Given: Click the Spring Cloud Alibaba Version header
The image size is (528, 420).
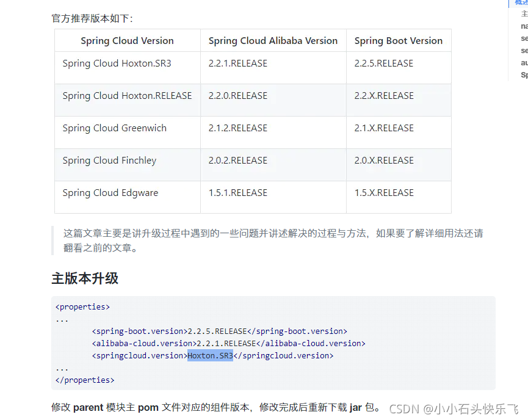Looking at the screenshot, I should click(273, 40).
